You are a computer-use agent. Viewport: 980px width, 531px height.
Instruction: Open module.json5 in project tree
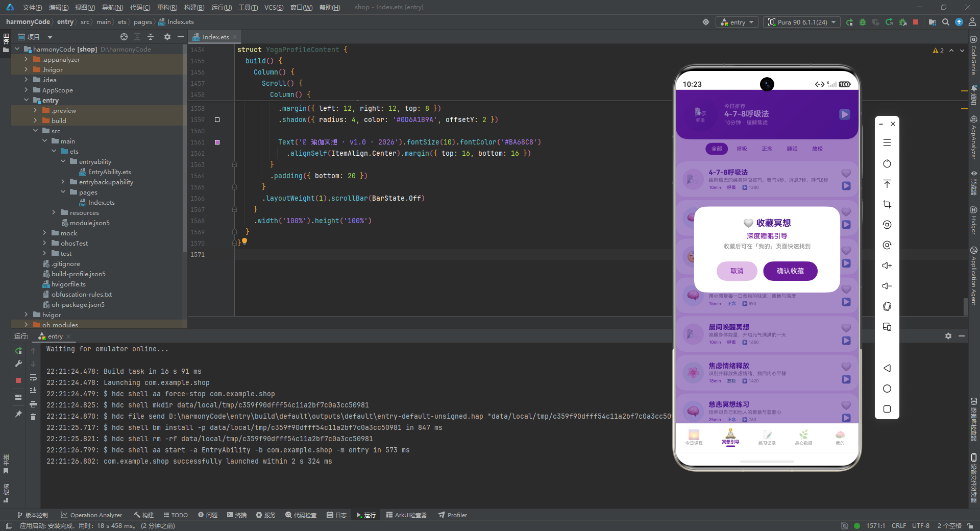(x=89, y=223)
